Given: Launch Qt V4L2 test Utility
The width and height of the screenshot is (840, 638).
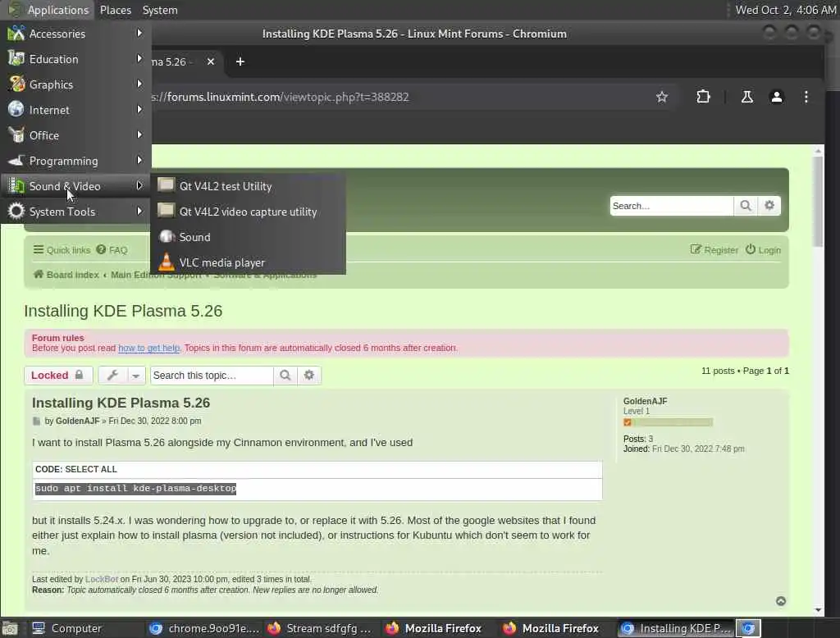Looking at the screenshot, I should (x=248, y=186).
